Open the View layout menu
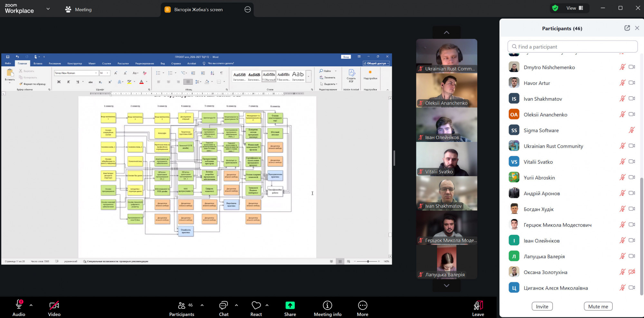Image resolution: width=644 pixels, height=318 pixels. 574,8
